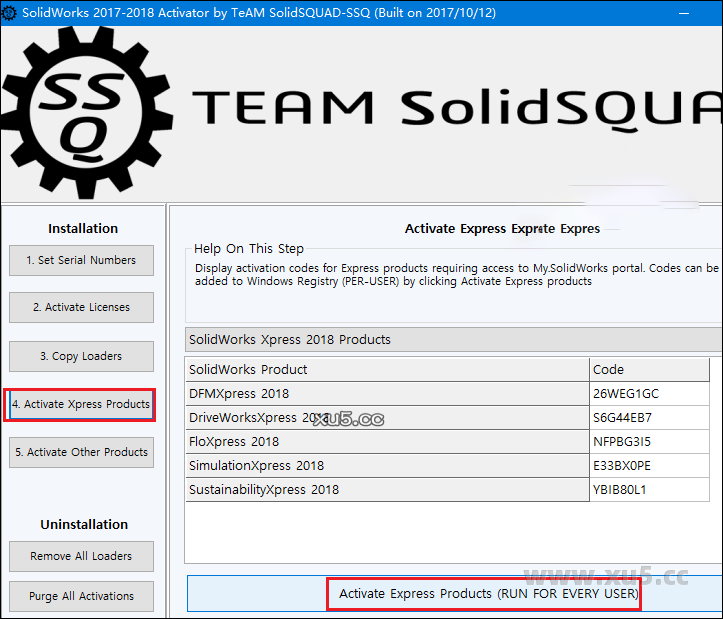This screenshot has width=723, height=619.
Task: Choose SimulationXpress 2018 in the table
Action: [x=386, y=466]
